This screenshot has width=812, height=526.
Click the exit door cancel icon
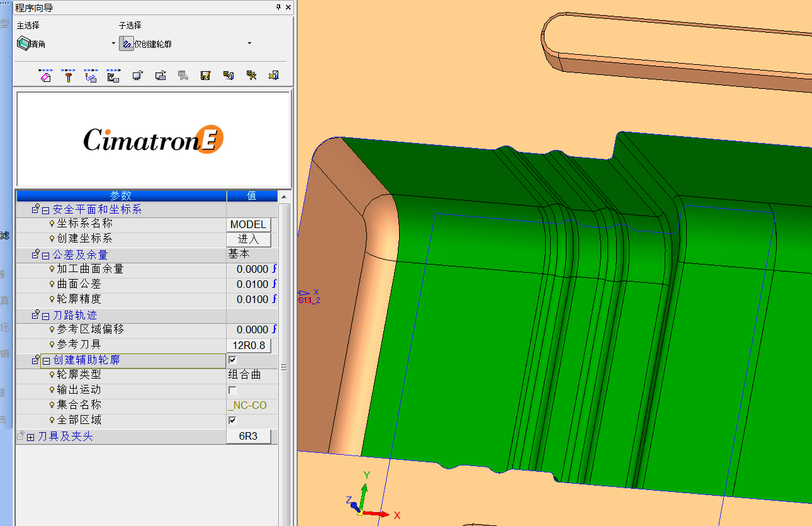coord(274,76)
